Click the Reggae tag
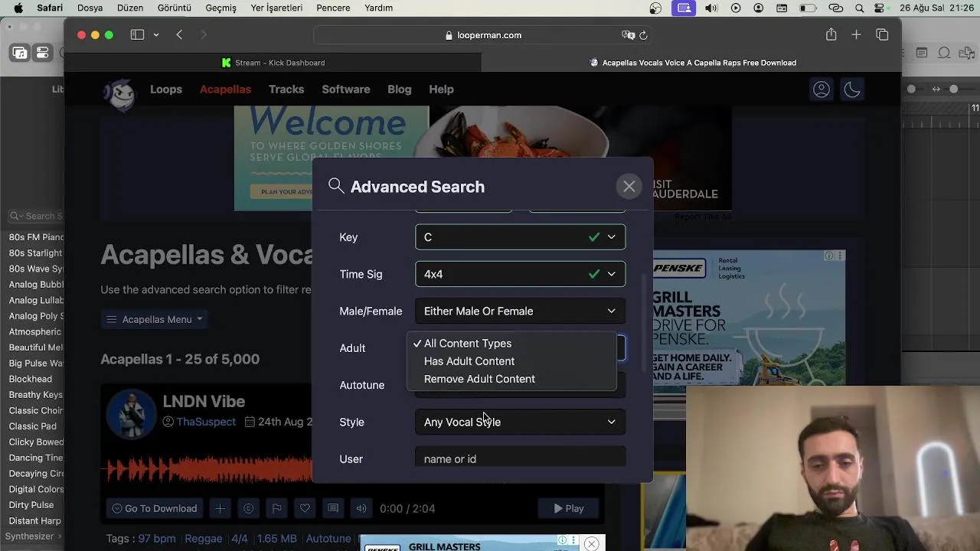This screenshot has width=980, height=551. tap(203, 539)
